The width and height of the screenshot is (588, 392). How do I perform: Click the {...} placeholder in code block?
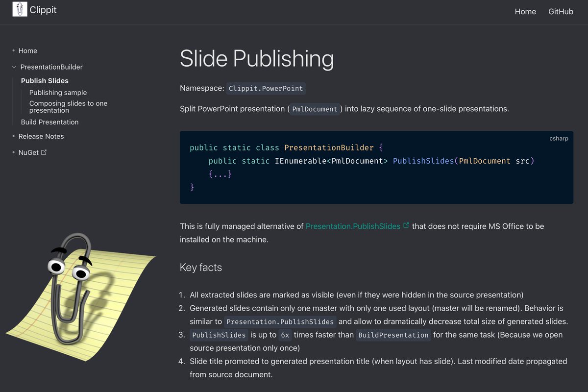(220, 174)
